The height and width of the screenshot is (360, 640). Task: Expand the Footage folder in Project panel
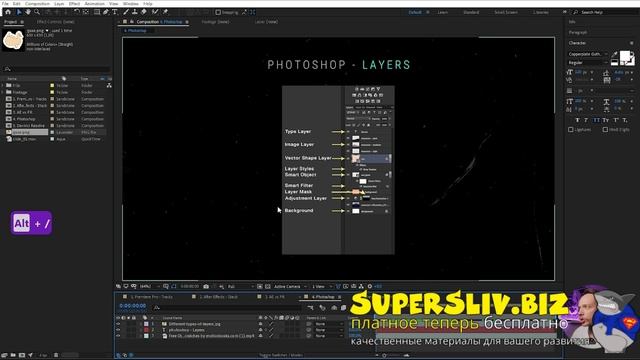pos(3,92)
